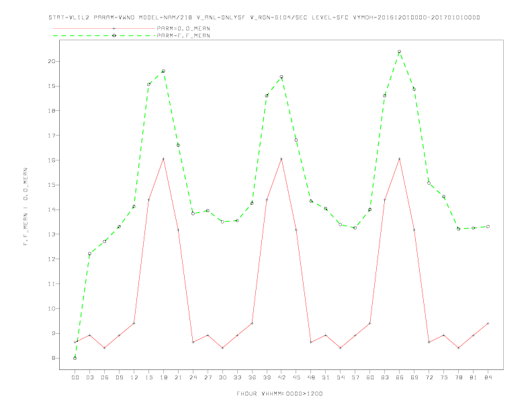Click the green F.F_MEAN peak marker at hour 66

pyautogui.click(x=400, y=52)
